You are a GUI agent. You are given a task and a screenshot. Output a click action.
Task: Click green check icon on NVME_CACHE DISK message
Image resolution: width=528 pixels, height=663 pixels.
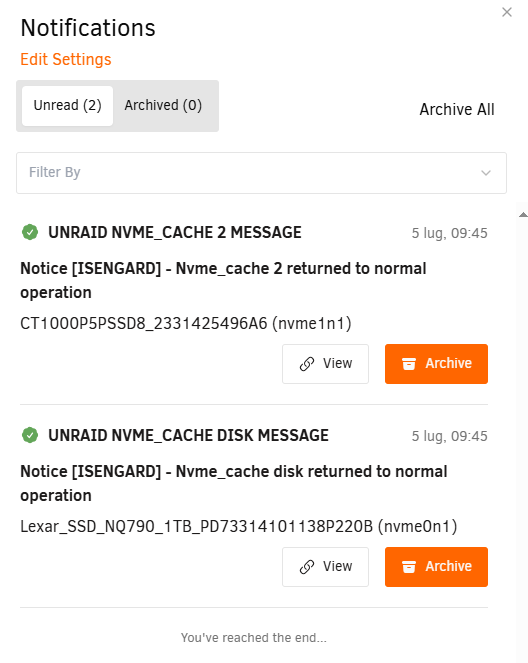pyautogui.click(x=30, y=435)
